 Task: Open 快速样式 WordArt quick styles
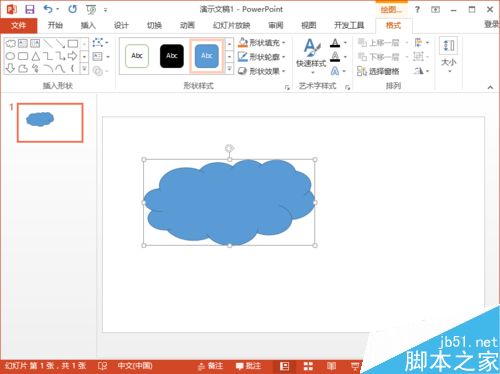(311, 56)
